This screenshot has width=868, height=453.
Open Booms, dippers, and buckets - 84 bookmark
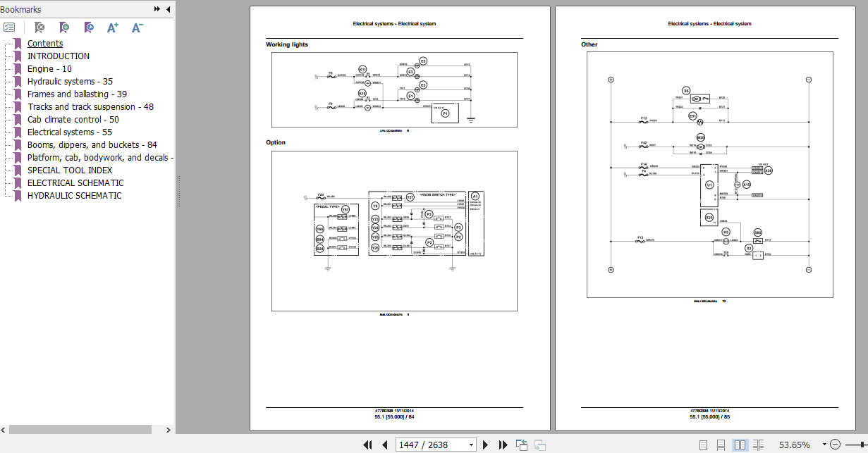(x=92, y=145)
